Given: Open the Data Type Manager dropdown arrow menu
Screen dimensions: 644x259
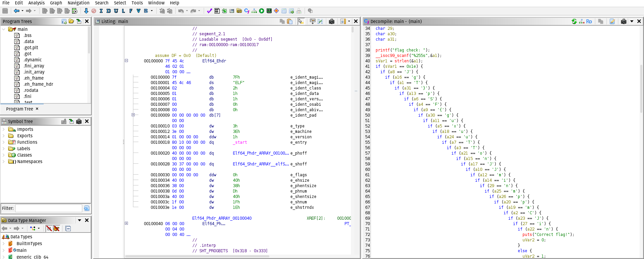Looking at the screenshot, I should [80, 220].
